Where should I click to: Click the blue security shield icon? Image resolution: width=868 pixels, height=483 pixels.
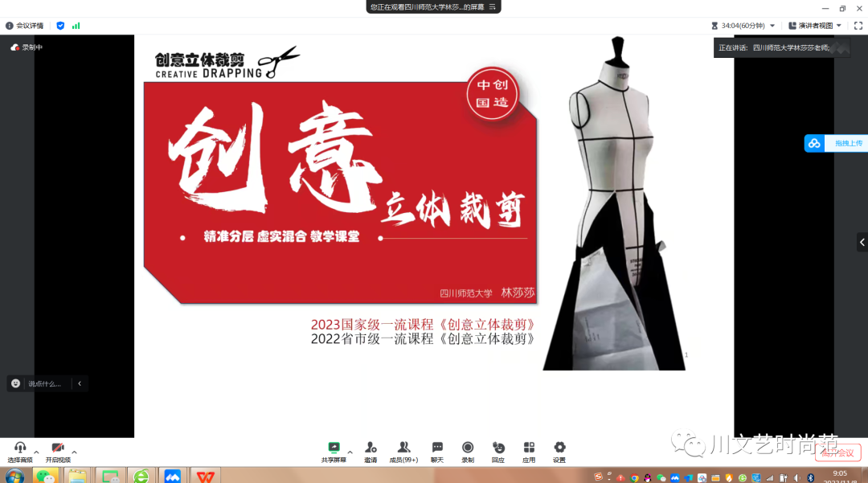pyautogui.click(x=60, y=26)
